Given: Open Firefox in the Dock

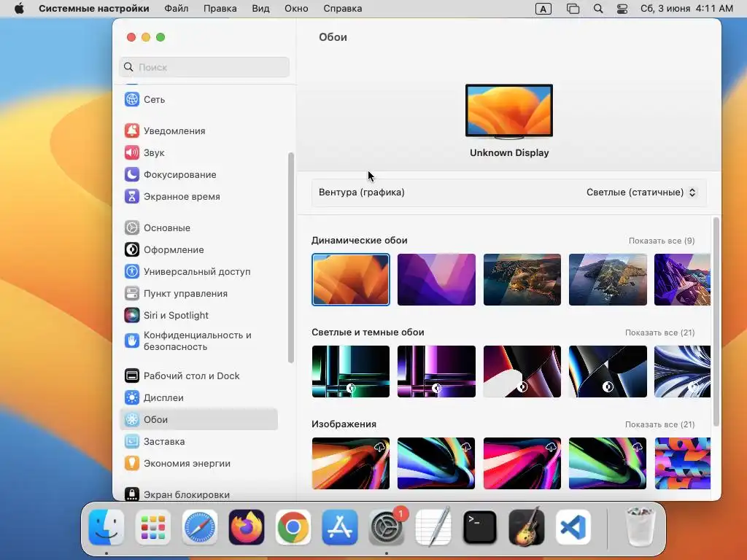Looking at the screenshot, I should pos(247,527).
